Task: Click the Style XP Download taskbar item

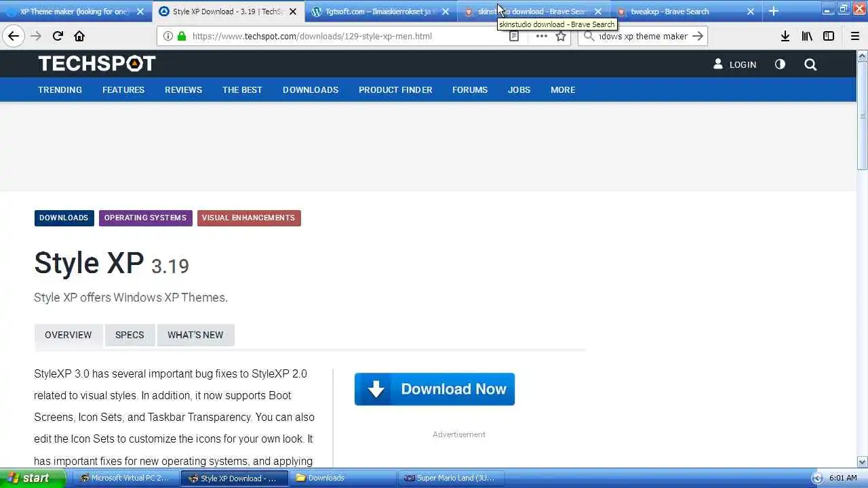Action: 235,478
